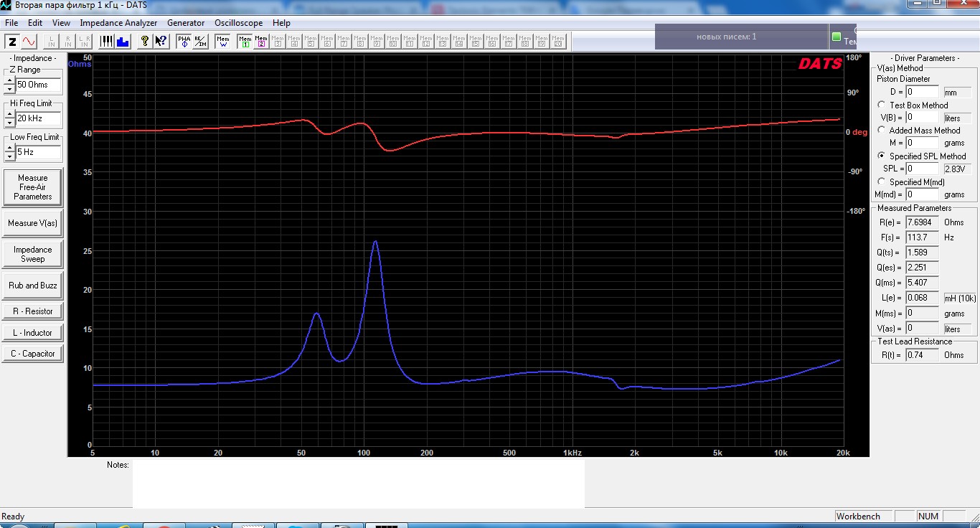Select the Mem 2 memory icon

click(261, 42)
